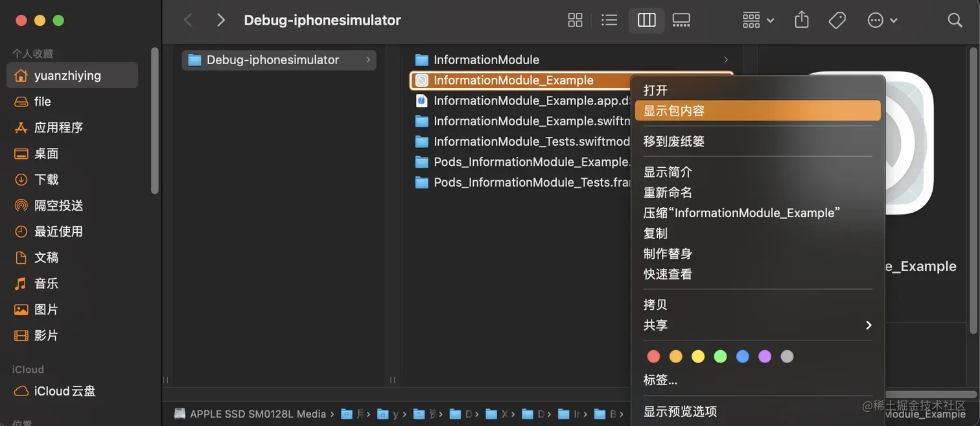980x426 pixels.
Task: Open 音乐 in sidebar
Action: 72,283
